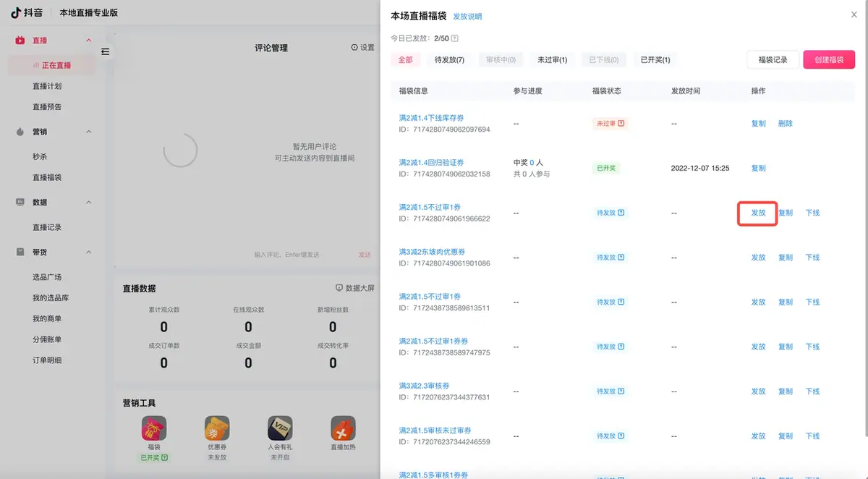Click the 累计观众数 value
Image resolution: width=868 pixels, height=479 pixels.
point(164,327)
